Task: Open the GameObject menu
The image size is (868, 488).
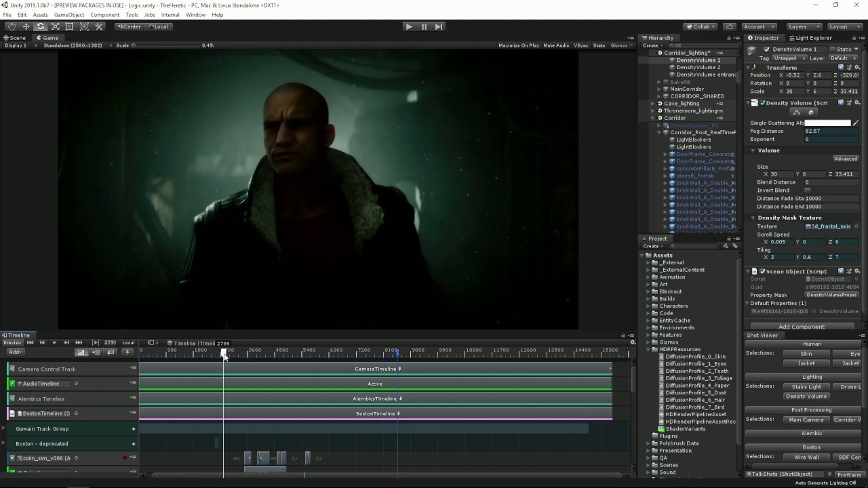Action: 69,15
